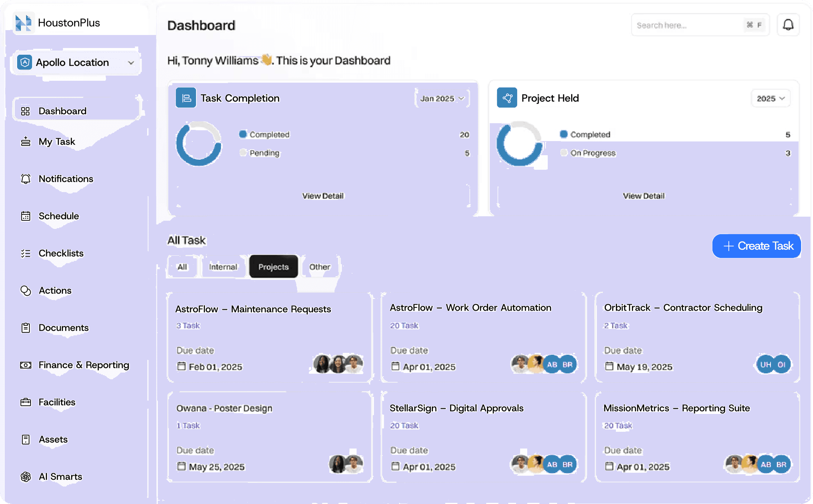
Task: Click member avatars on Maintenance Requests card
Action: point(338,364)
